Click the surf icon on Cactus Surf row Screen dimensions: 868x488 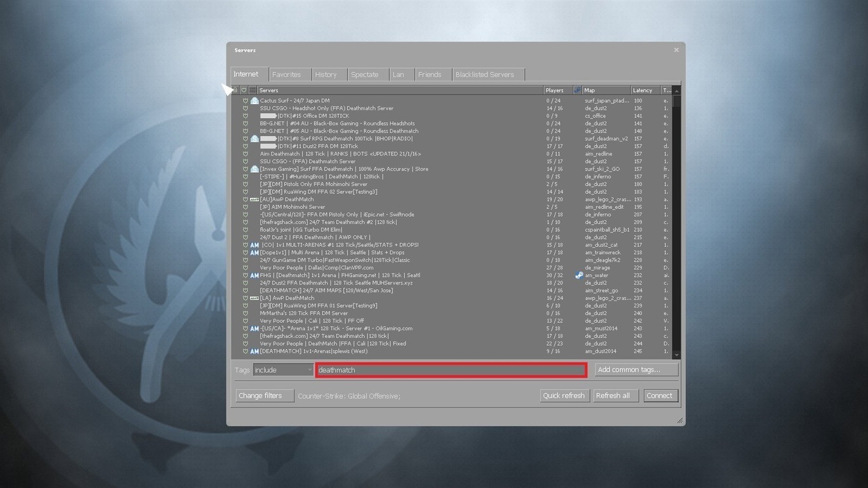(255, 101)
